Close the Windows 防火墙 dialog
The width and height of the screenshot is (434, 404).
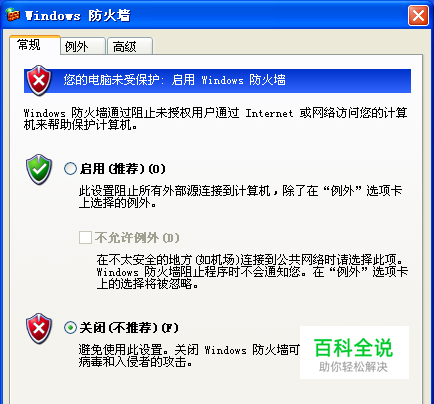coord(418,15)
